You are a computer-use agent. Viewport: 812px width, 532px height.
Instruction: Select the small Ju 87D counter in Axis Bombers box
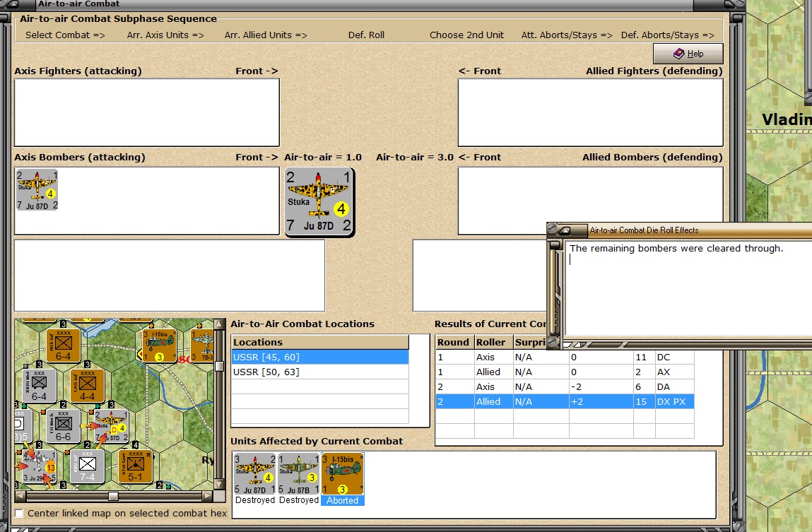[37, 190]
